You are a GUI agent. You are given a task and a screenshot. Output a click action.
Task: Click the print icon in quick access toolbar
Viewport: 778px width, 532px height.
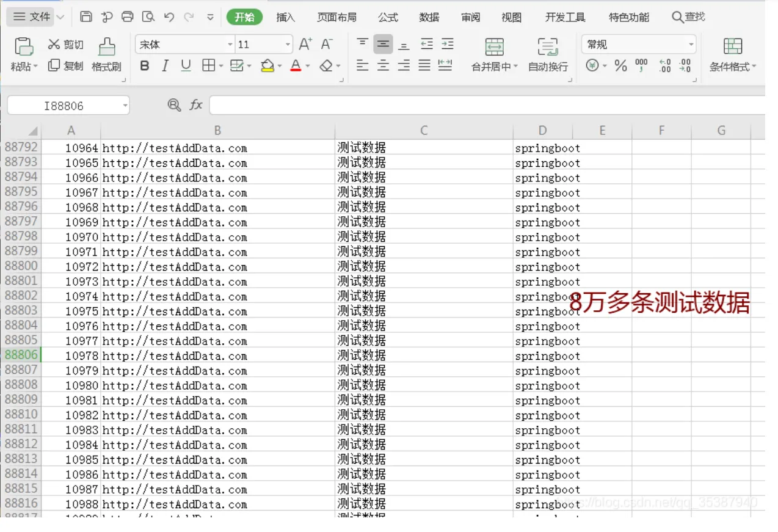coord(127,16)
